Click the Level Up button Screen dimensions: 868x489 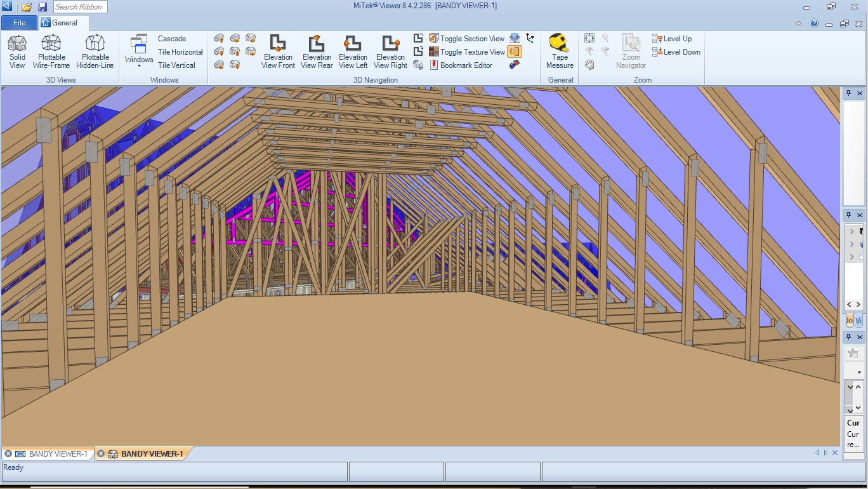pos(676,39)
